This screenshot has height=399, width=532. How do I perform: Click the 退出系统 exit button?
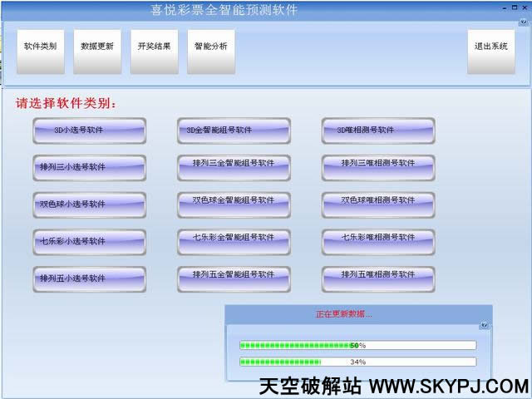click(490, 47)
